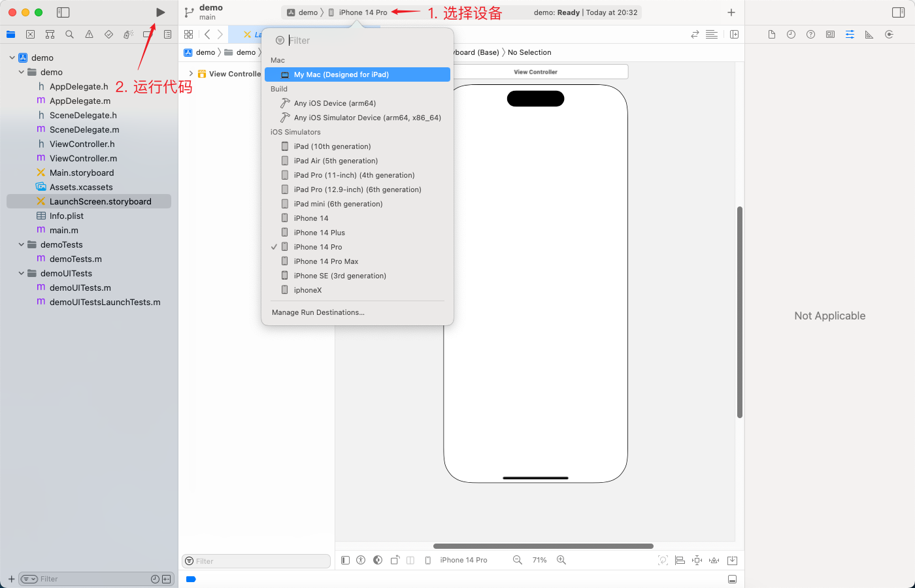Show the Identity inspector
915x588 pixels.
(830, 35)
